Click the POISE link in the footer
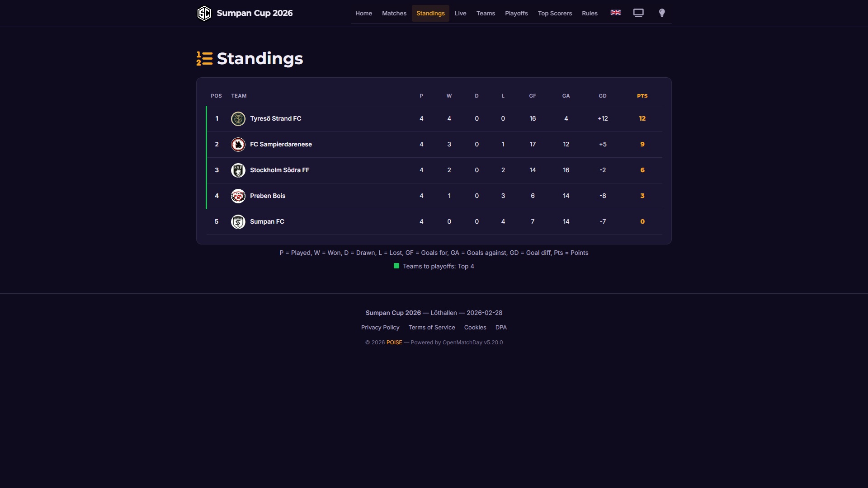 [x=394, y=343]
